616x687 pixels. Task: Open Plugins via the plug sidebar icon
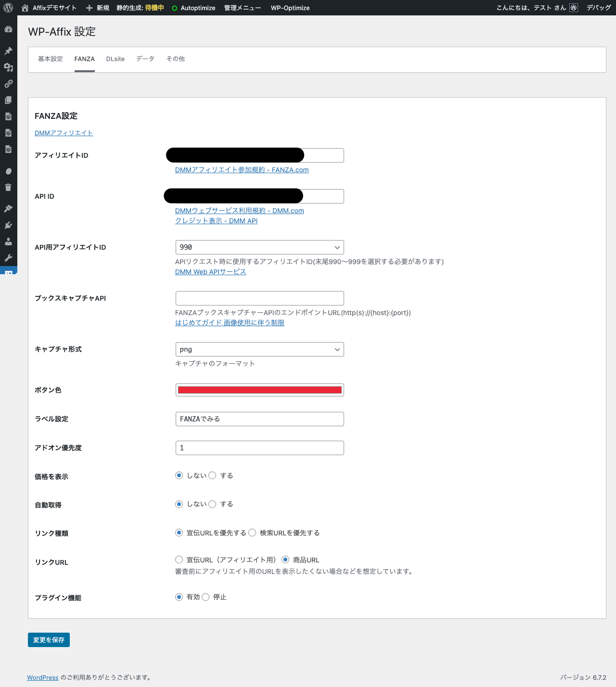(x=8, y=225)
